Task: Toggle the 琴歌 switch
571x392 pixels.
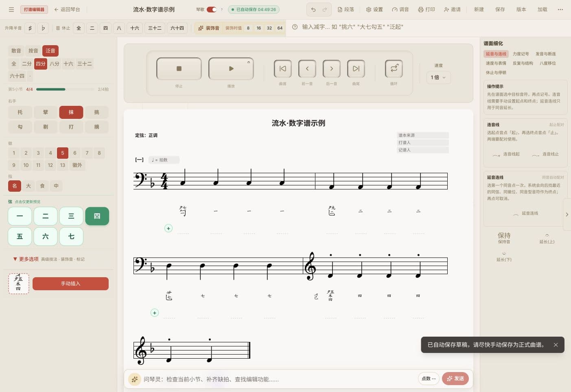Action: [212, 9]
